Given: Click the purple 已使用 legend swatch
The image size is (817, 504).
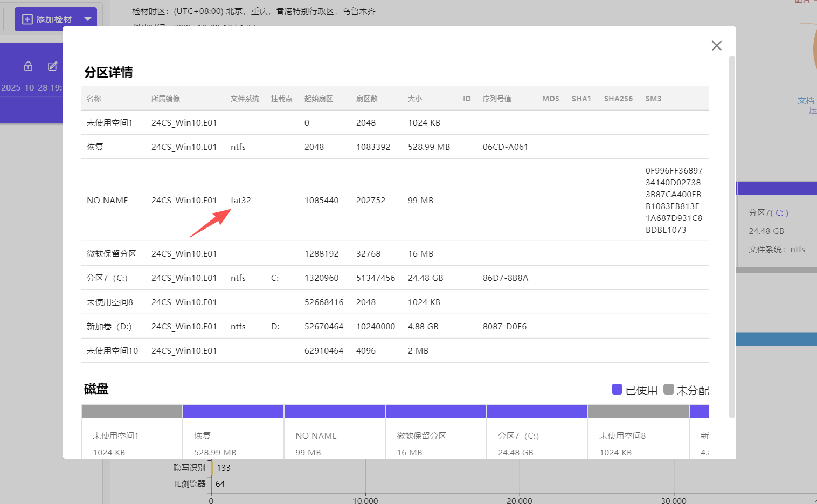Looking at the screenshot, I should tap(617, 389).
